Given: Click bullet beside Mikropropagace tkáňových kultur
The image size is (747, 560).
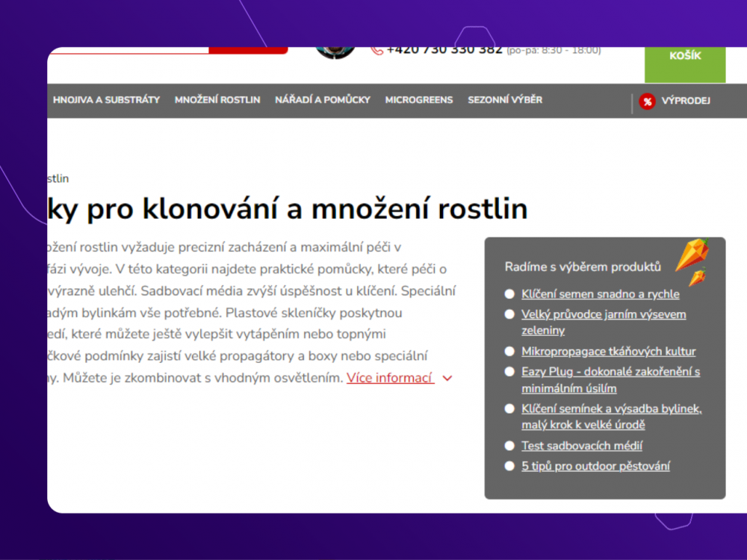Looking at the screenshot, I should pos(509,351).
